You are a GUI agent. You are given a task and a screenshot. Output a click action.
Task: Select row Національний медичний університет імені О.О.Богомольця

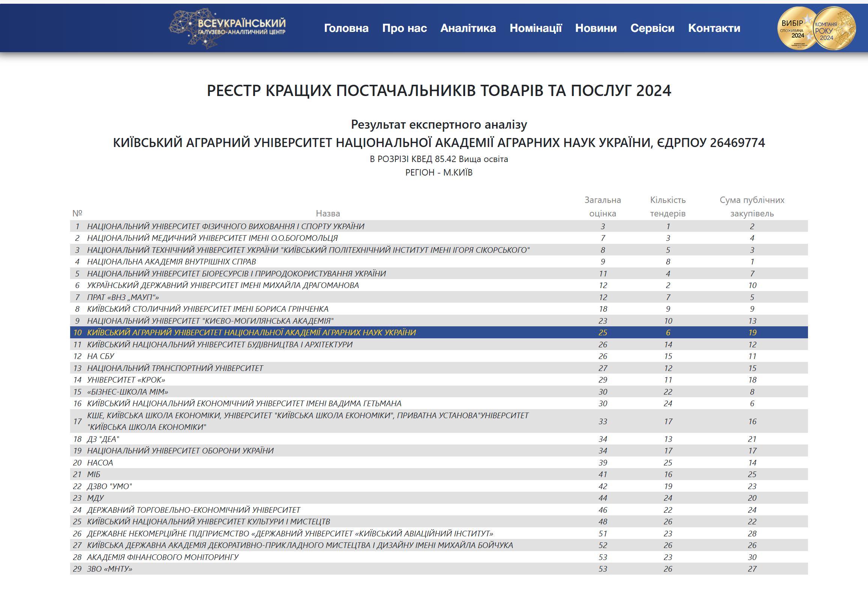439,238
